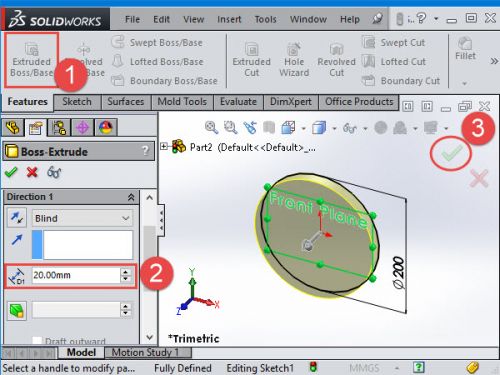
Task: Click the Fillet tool
Action: pos(465,49)
